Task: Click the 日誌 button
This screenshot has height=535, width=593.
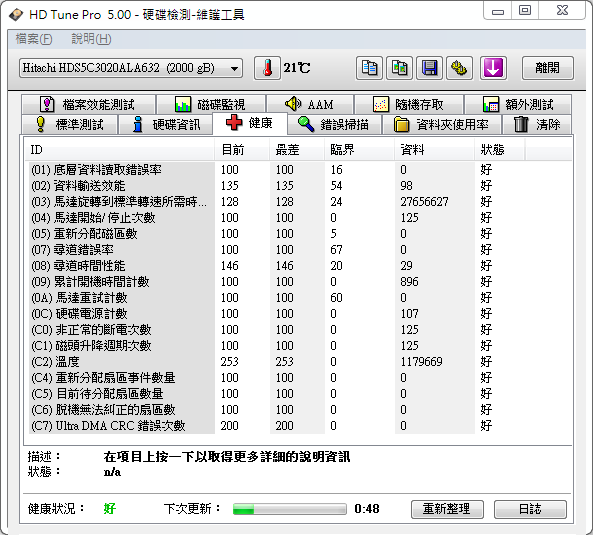Action: coord(530,509)
